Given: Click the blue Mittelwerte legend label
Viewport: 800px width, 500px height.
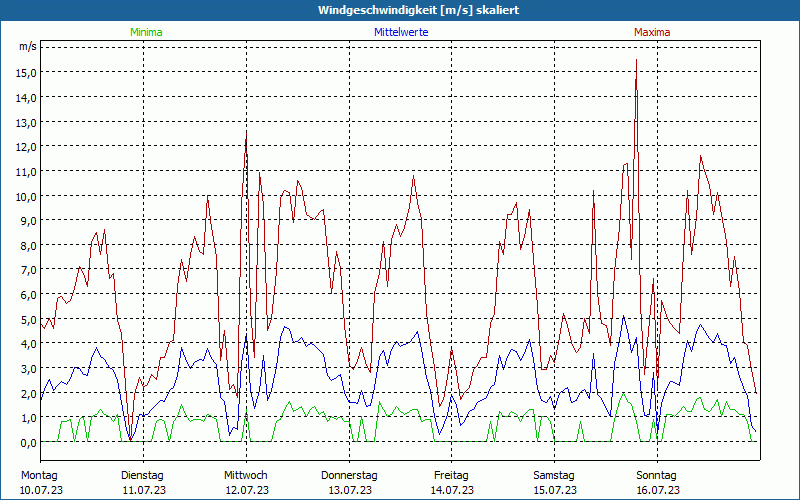Looking at the screenshot, I should point(400,32).
